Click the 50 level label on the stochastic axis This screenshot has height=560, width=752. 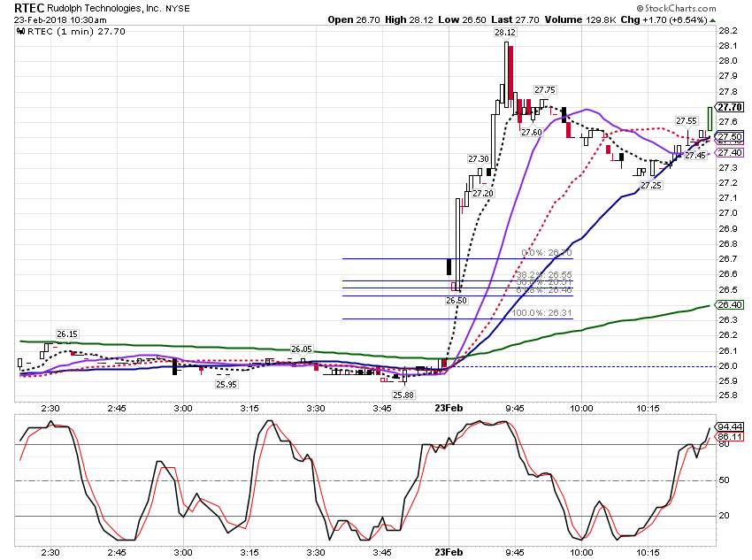point(724,479)
